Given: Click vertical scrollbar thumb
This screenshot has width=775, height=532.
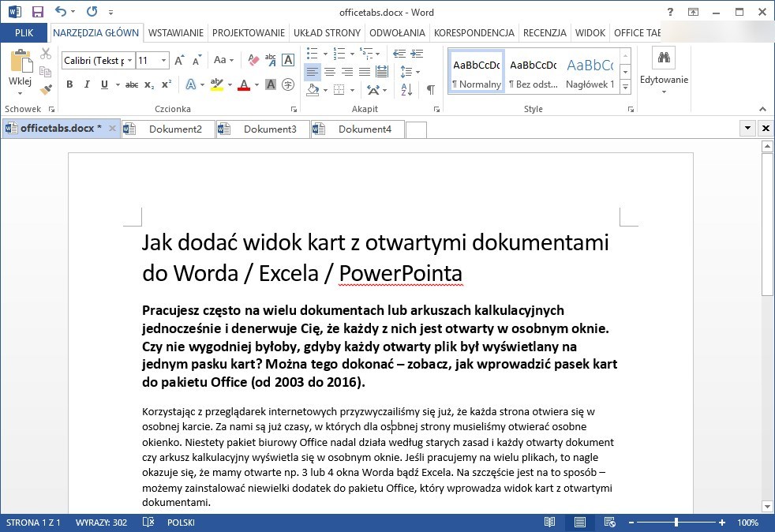Looking at the screenshot, I should tap(767, 224).
